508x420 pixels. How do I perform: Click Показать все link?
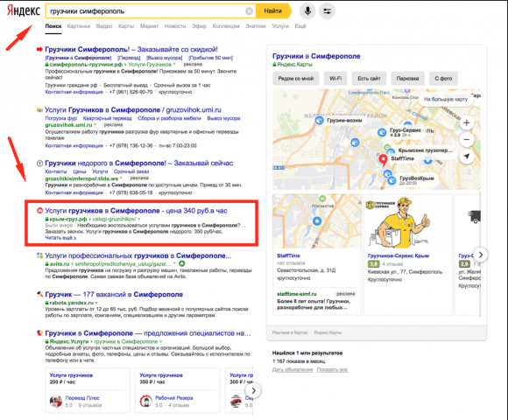pyautogui.click(x=332, y=369)
